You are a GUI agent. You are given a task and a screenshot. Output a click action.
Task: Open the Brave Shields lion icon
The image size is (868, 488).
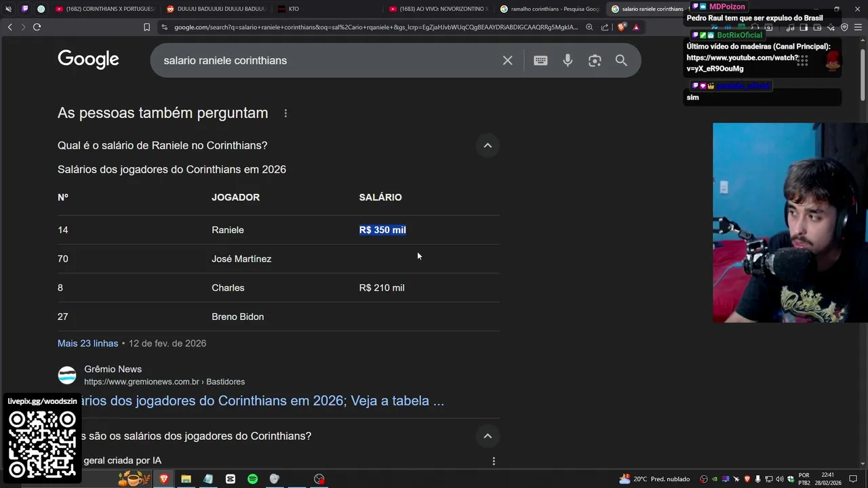pos(621,27)
